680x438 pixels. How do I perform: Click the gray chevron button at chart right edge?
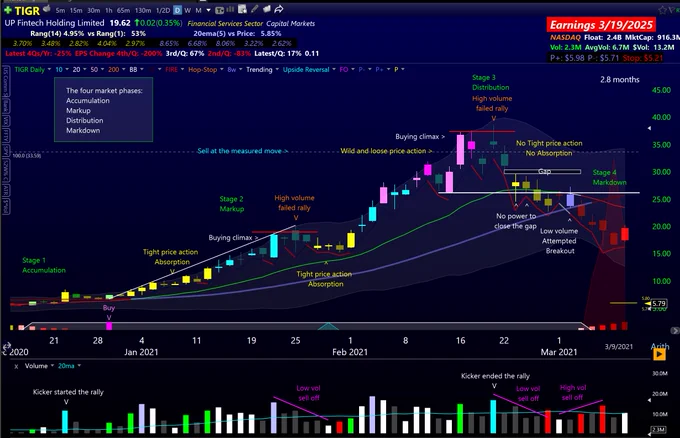[675, 330]
